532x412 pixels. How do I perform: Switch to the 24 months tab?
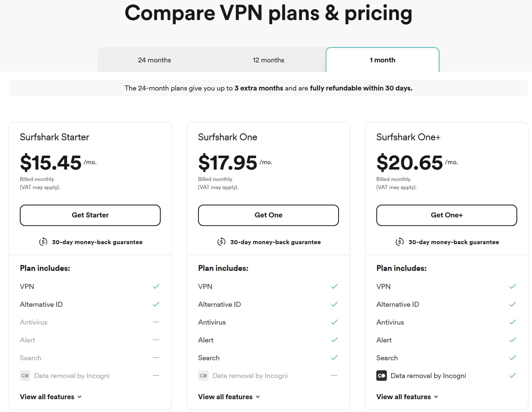[x=154, y=60]
